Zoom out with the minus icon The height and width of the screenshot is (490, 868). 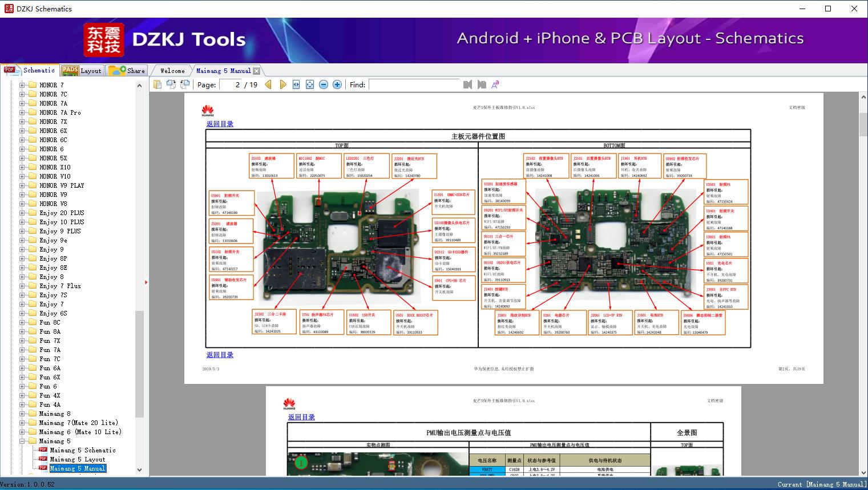coord(324,84)
